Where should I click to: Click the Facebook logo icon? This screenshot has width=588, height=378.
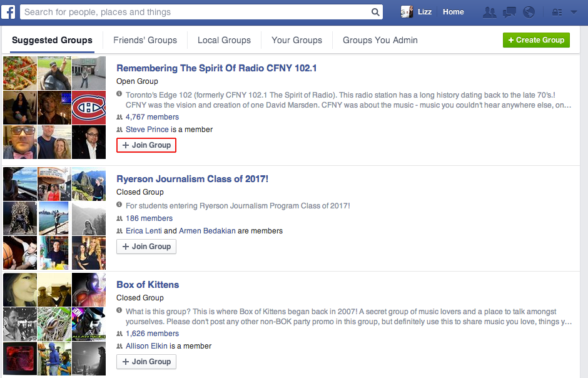click(x=8, y=12)
